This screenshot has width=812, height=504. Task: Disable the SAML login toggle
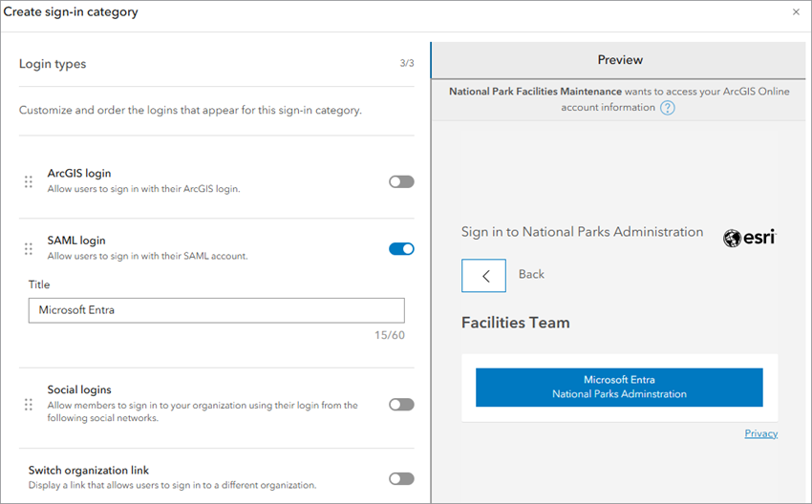[401, 249]
